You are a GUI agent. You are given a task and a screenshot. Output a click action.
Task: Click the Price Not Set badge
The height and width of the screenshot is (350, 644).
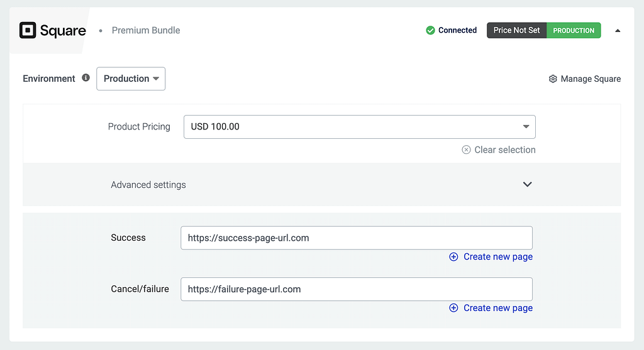pos(516,30)
